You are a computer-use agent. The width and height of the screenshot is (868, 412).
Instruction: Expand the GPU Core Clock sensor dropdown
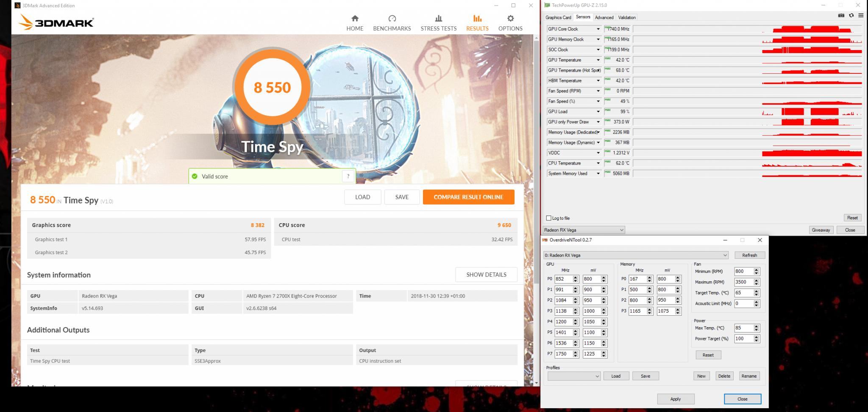coord(598,29)
